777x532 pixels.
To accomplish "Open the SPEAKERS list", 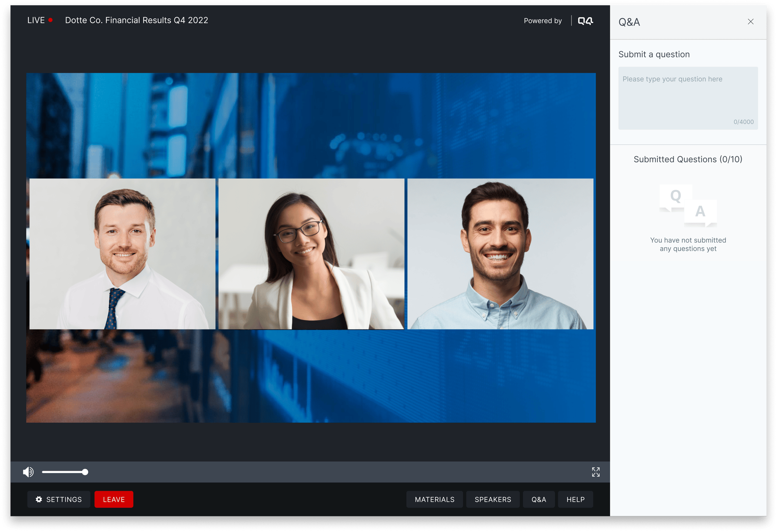I will (493, 499).
